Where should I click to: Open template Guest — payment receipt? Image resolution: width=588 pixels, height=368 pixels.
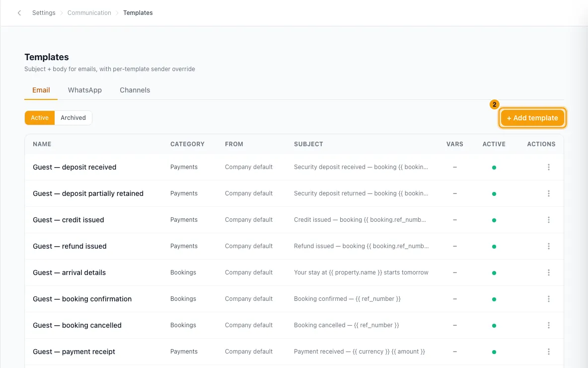74,352
